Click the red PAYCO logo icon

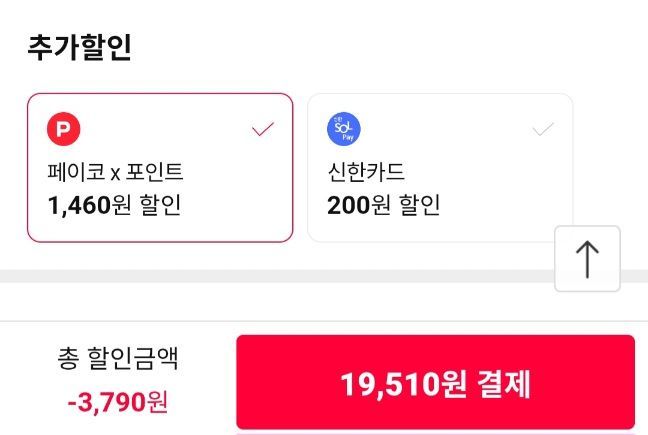coord(63,129)
